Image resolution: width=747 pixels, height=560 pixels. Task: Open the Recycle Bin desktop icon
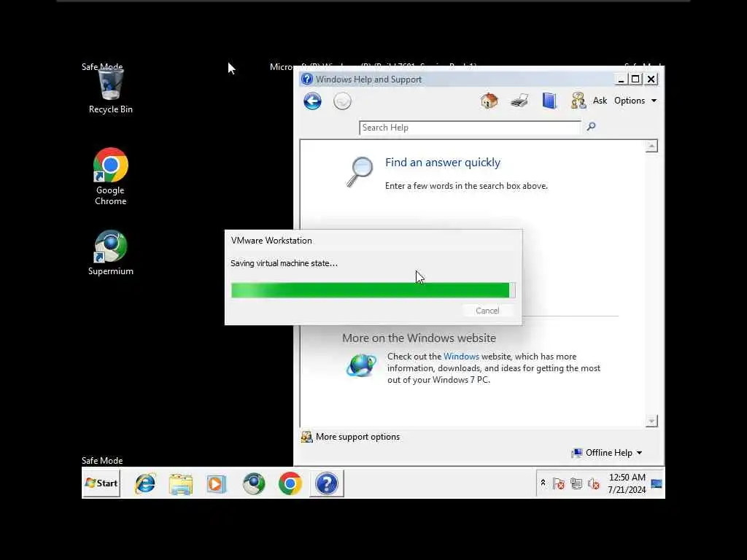click(x=111, y=90)
